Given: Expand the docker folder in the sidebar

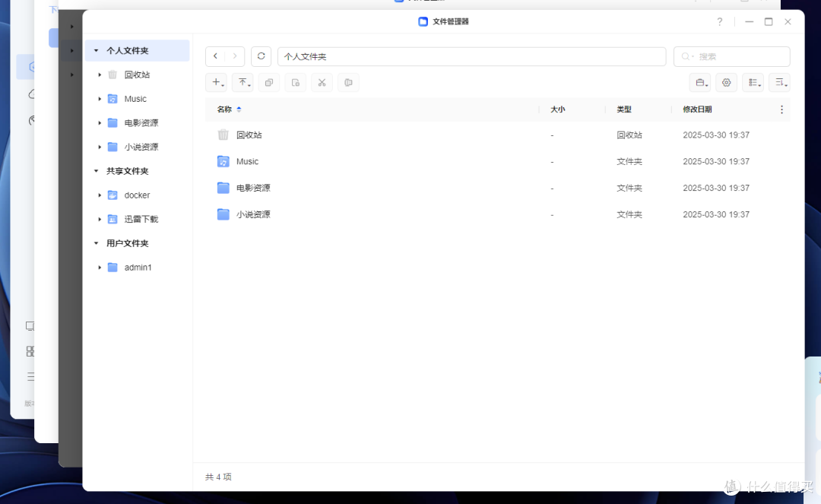Looking at the screenshot, I should [x=100, y=195].
